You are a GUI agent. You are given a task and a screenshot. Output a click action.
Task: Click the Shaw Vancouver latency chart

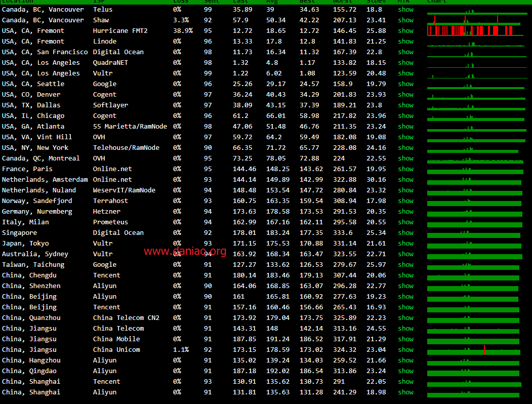tap(474, 20)
